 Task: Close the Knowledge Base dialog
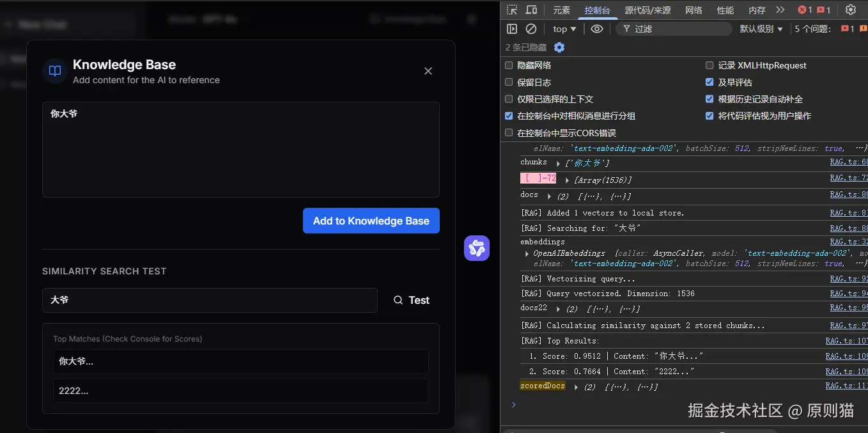[x=428, y=71]
